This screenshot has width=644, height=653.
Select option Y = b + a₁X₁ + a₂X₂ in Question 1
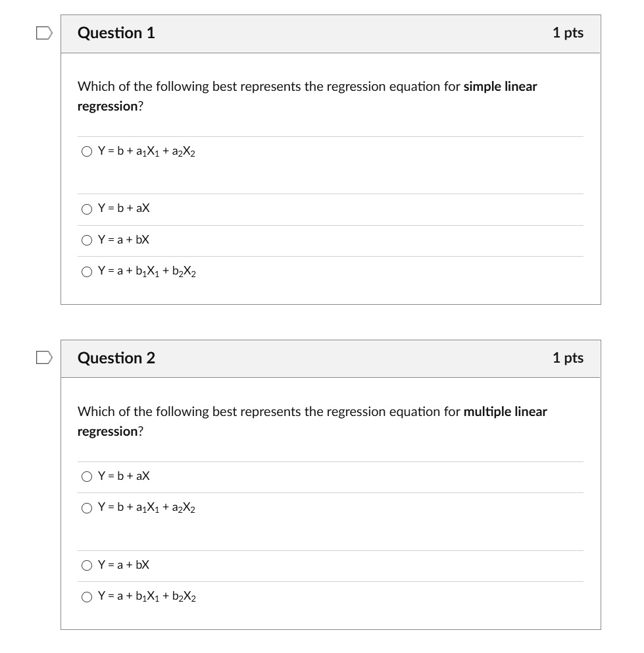[87, 151]
